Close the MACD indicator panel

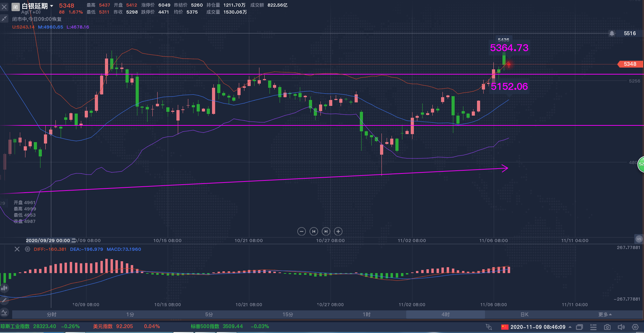coord(17,249)
